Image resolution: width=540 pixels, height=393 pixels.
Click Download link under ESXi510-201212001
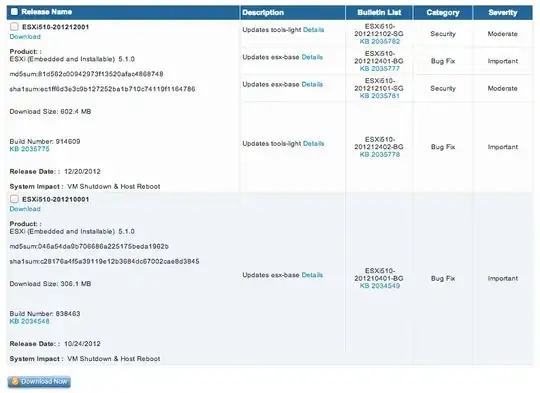click(x=25, y=37)
